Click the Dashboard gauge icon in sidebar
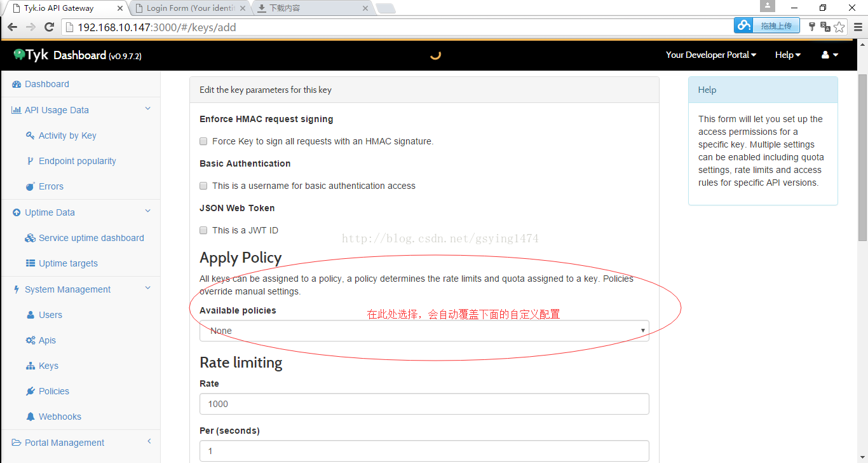Image resolution: width=868 pixels, height=463 pixels. tap(17, 84)
